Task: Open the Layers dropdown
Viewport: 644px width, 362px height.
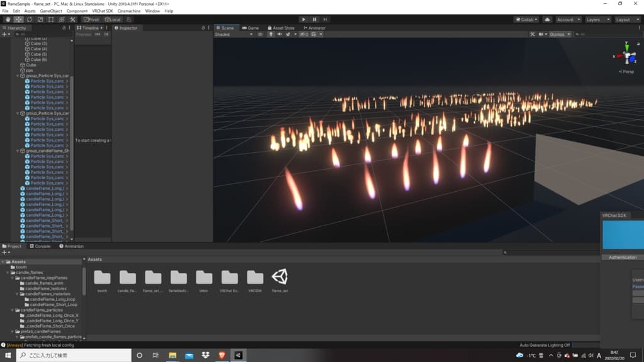Action: click(x=597, y=19)
